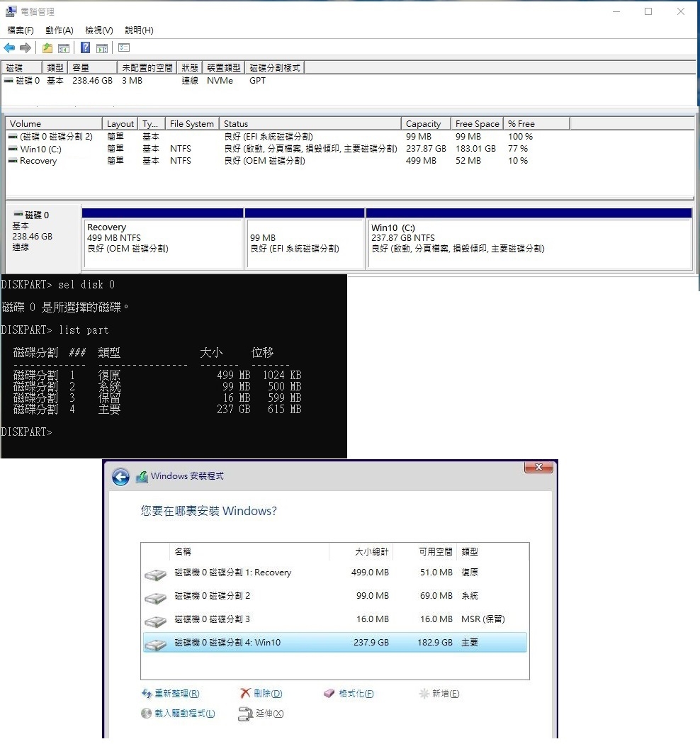Click the checklist settings toolbar icon
Image resolution: width=700 pixels, height=744 pixels.
(x=124, y=48)
